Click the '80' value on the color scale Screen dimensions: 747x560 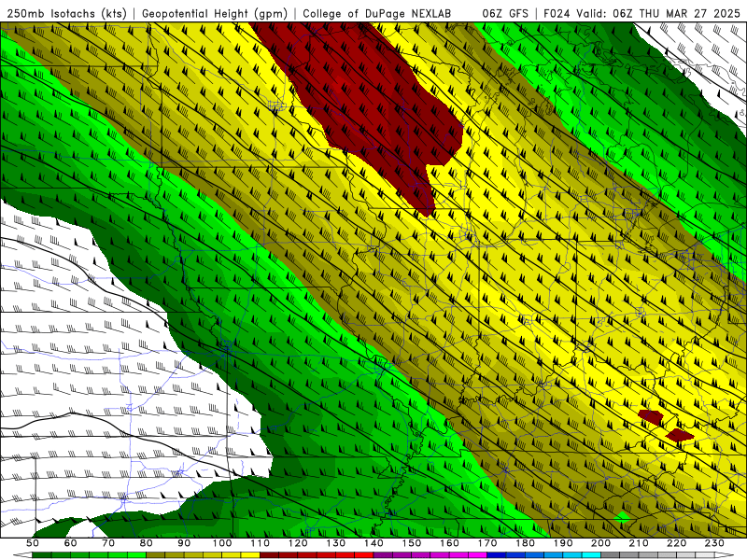(147, 543)
